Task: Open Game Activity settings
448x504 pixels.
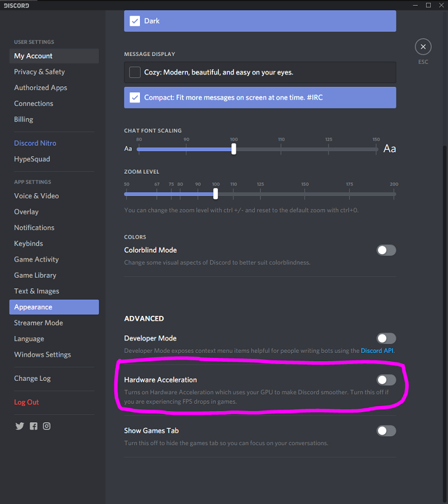Action: coord(54,259)
